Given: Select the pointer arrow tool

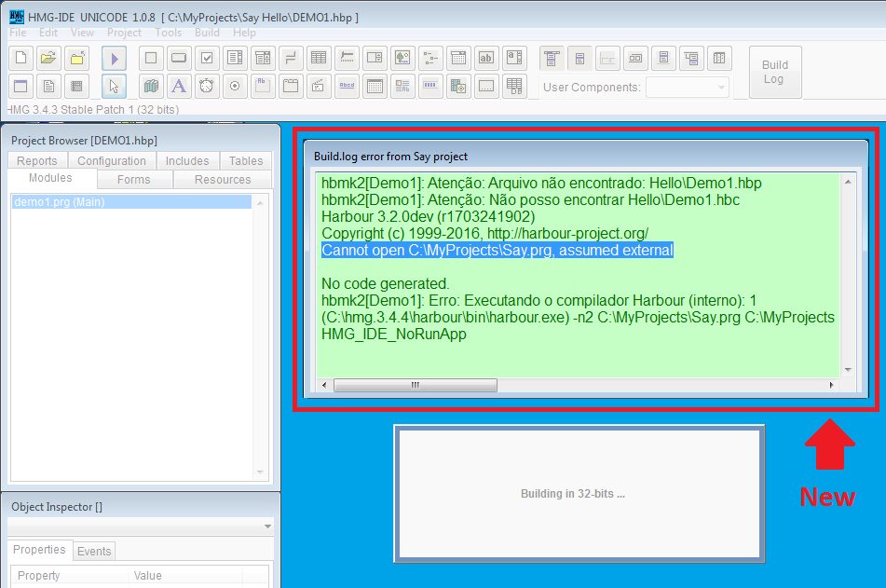Looking at the screenshot, I should [114, 87].
